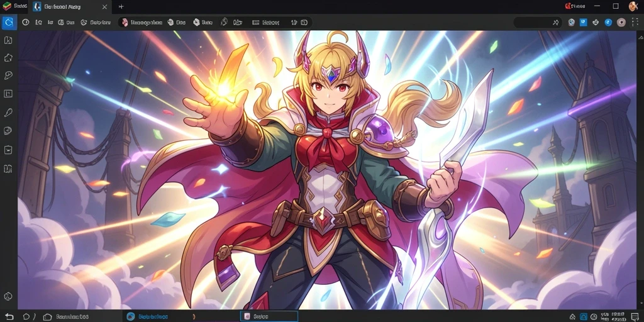Click the puzzle-piece icon in left sidebar
644x322 pixels.
tap(8, 58)
